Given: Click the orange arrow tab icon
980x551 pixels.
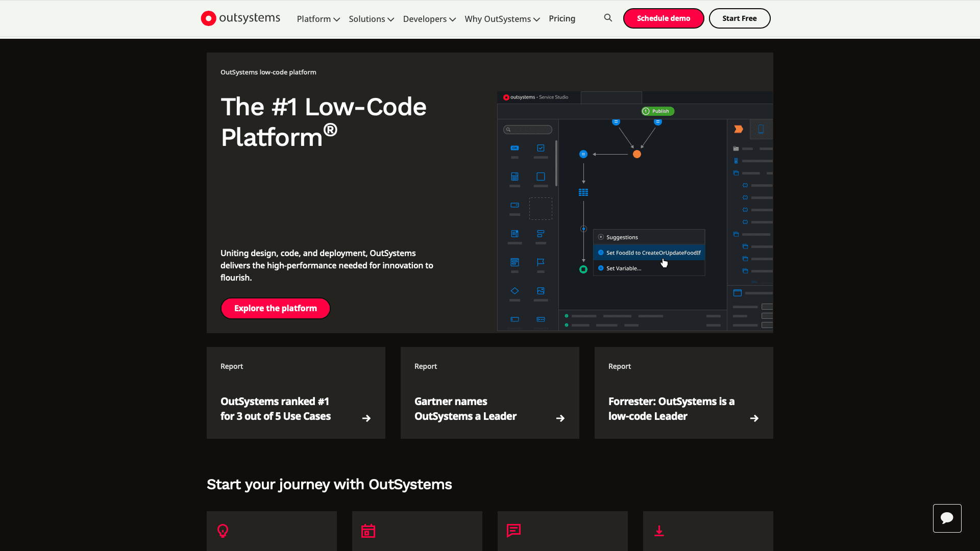Looking at the screenshot, I should (739, 129).
